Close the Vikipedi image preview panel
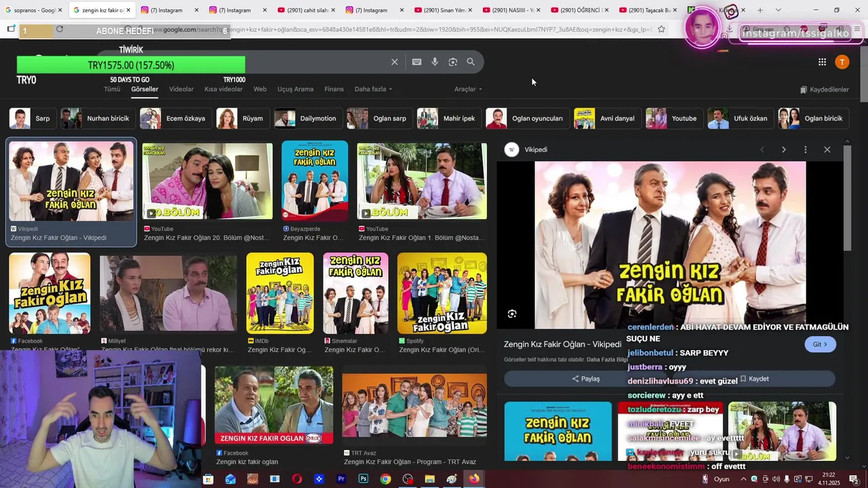The width and height of the screenshot is (868, 488). tap(827, 149)
